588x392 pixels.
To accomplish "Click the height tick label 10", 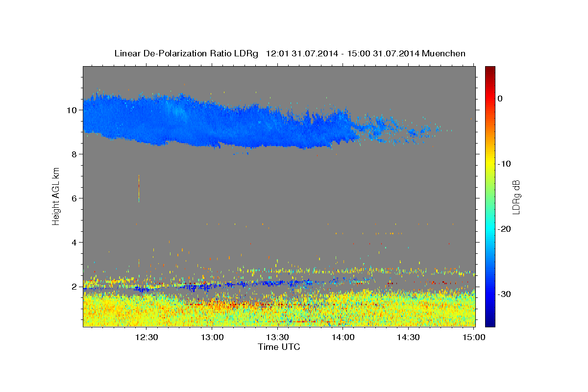I will click(73, 110).
